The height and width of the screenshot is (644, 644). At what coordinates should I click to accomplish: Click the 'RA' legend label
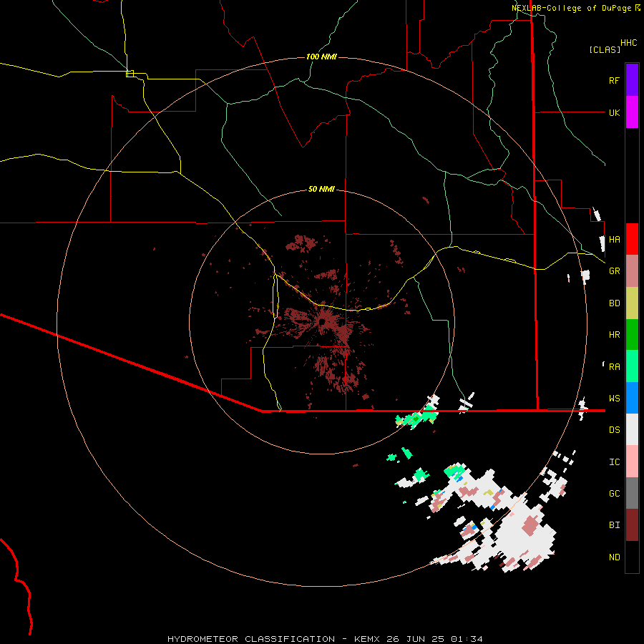614,367
